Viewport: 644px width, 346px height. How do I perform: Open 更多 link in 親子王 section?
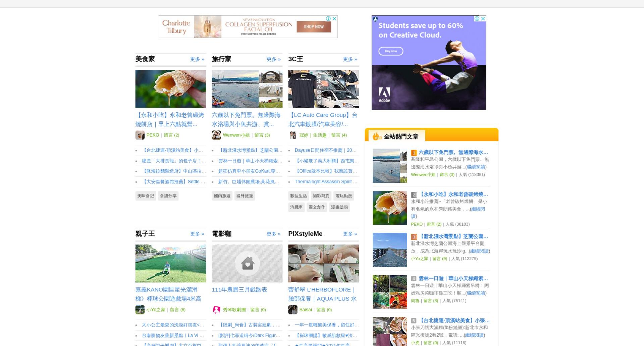[197, 234]
